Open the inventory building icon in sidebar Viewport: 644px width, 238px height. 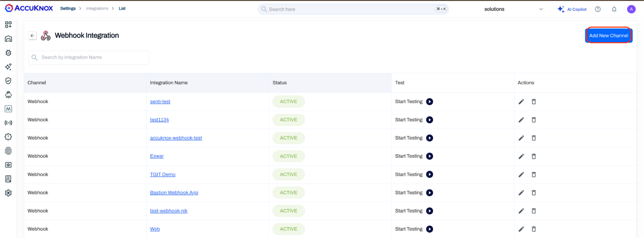click(x=8, y=39)
